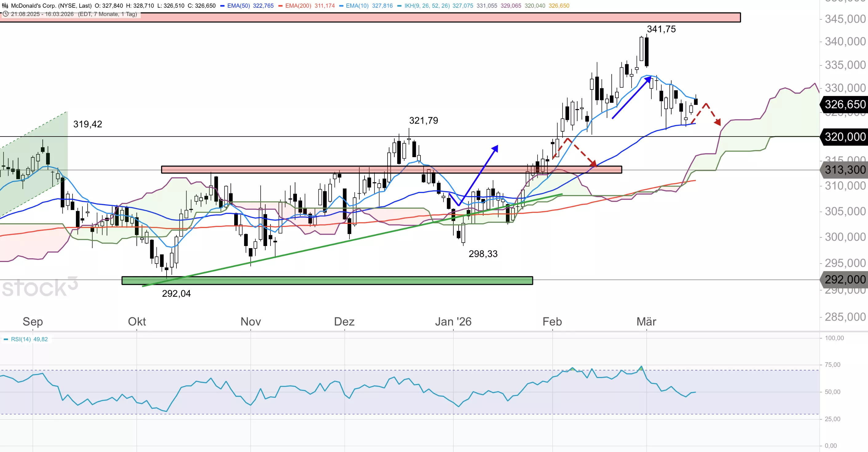
Task: Click the IKH indicator legend dash
Action: pyautogui.click(x=399, y=6)
